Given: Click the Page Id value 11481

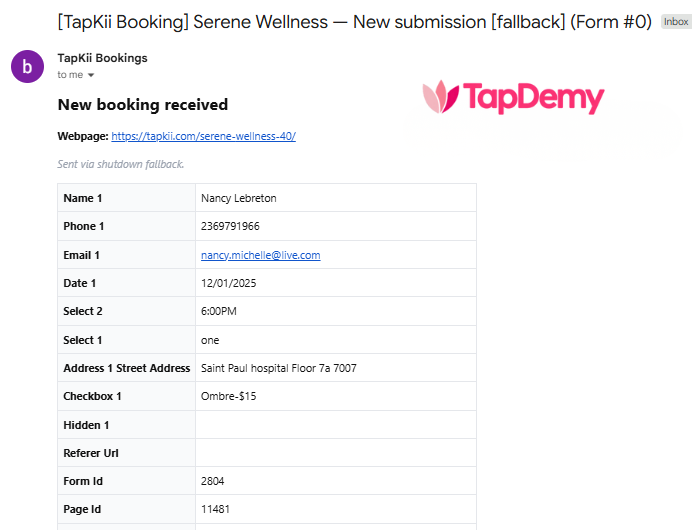Looking at the screenshot, I should click(215, 509).
